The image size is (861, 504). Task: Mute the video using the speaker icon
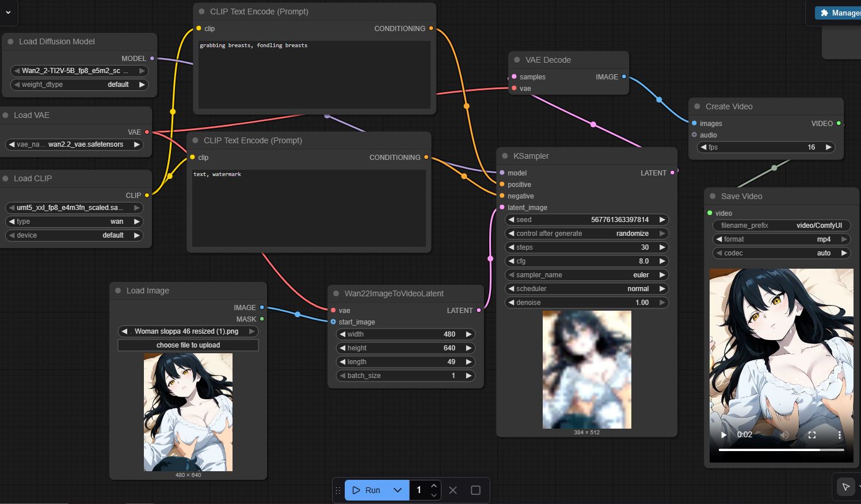[x=784, y=435]
